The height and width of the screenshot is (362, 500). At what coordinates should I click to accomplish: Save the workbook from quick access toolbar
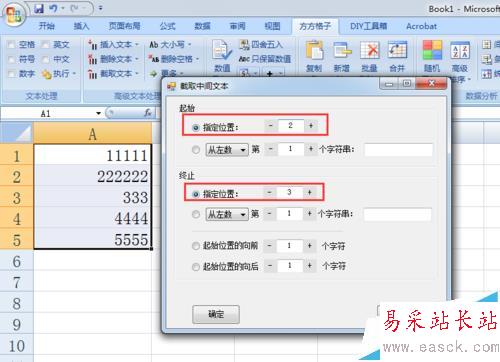[39, 8]
